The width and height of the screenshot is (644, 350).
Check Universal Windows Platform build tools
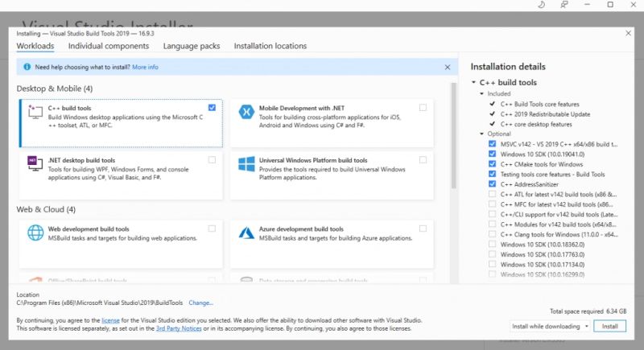(423, 159)
